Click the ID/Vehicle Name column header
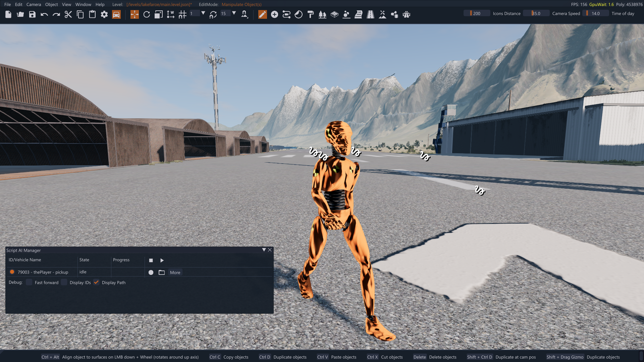The image size is (644, 362). point(25,260)
